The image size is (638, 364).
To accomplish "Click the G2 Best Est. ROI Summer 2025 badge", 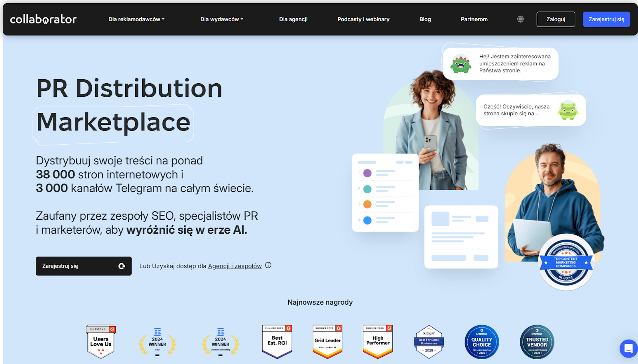I will 277,341.
